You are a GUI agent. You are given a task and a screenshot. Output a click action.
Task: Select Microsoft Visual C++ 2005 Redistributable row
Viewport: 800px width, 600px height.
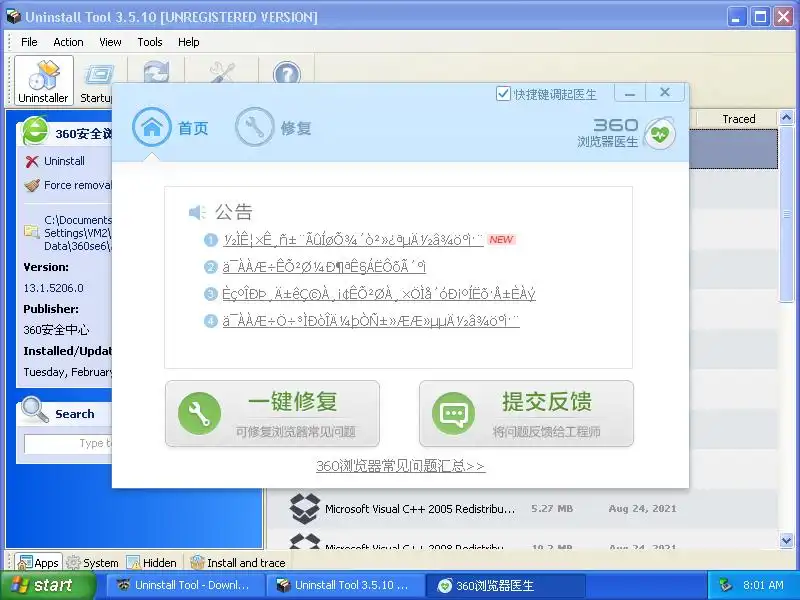[522, 509]
